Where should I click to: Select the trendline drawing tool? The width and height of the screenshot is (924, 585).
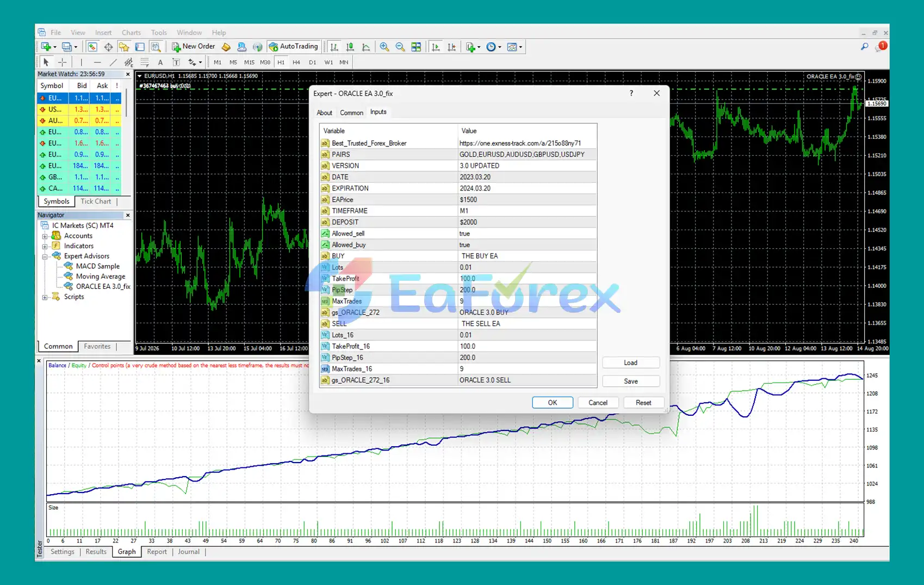113,62
